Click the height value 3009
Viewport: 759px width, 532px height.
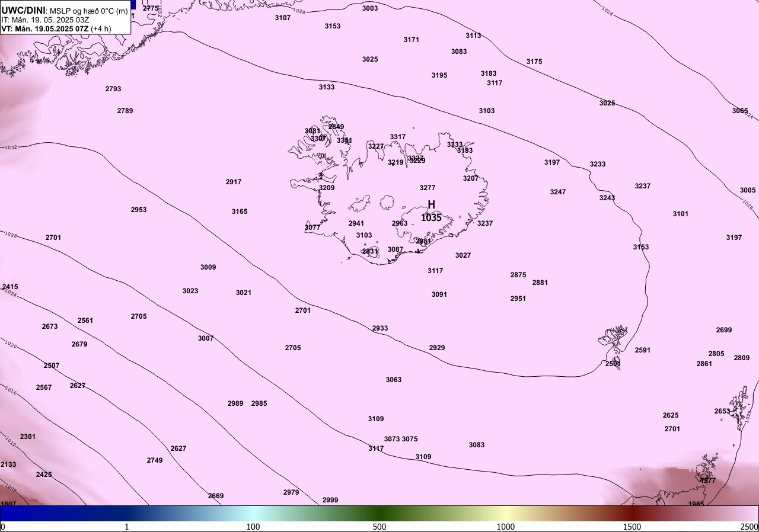point(208,267)
